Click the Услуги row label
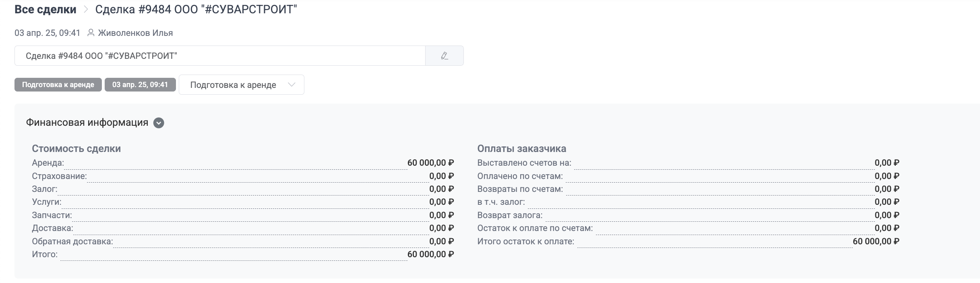The image size is (980, 283). tap(47, 202)
